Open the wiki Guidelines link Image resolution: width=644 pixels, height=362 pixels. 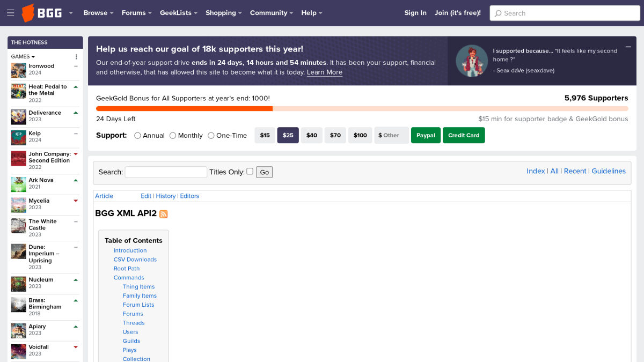coord(609,171)
